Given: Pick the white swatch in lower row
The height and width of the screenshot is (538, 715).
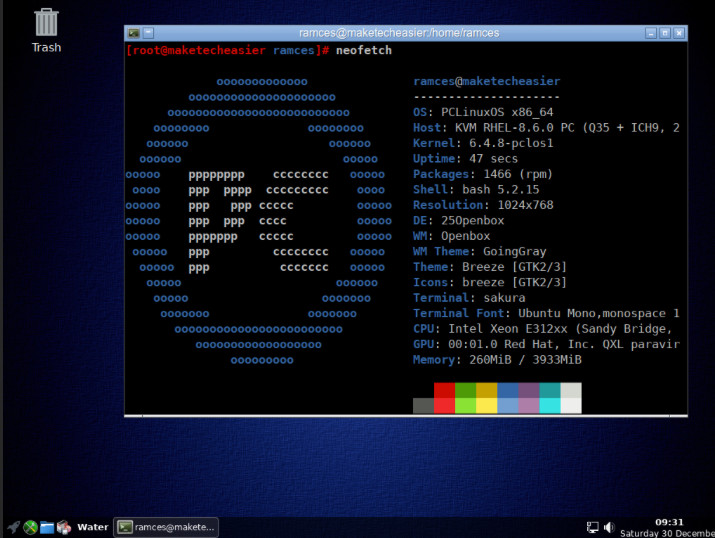Looking at the screenshot, I should tap(571, 406).
